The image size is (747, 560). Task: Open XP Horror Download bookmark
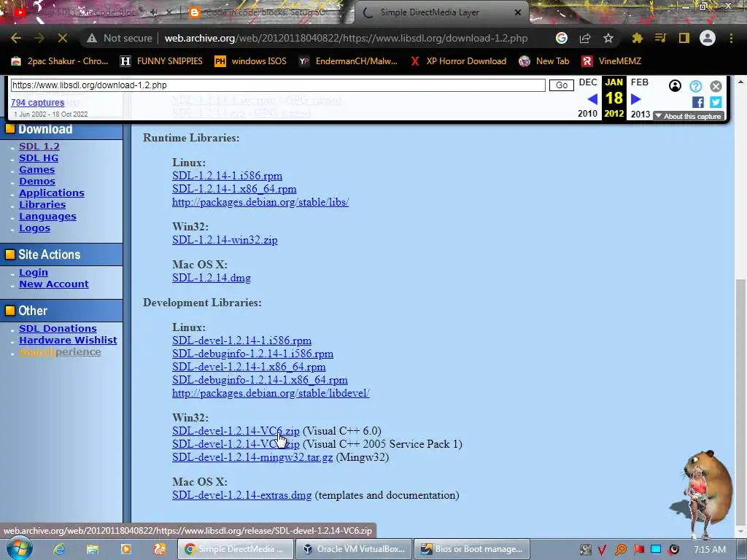click(458, 61)
